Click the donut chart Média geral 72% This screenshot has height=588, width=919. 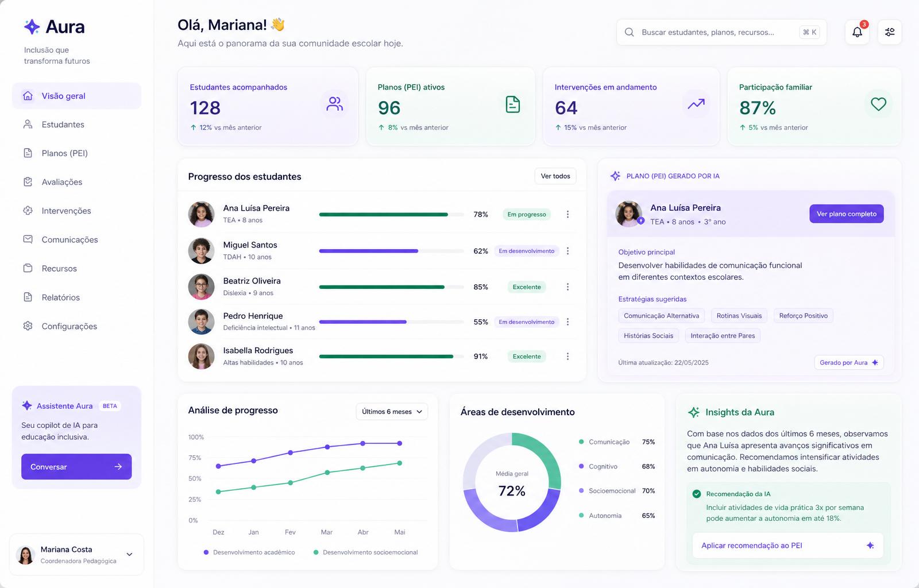(512, 482)
